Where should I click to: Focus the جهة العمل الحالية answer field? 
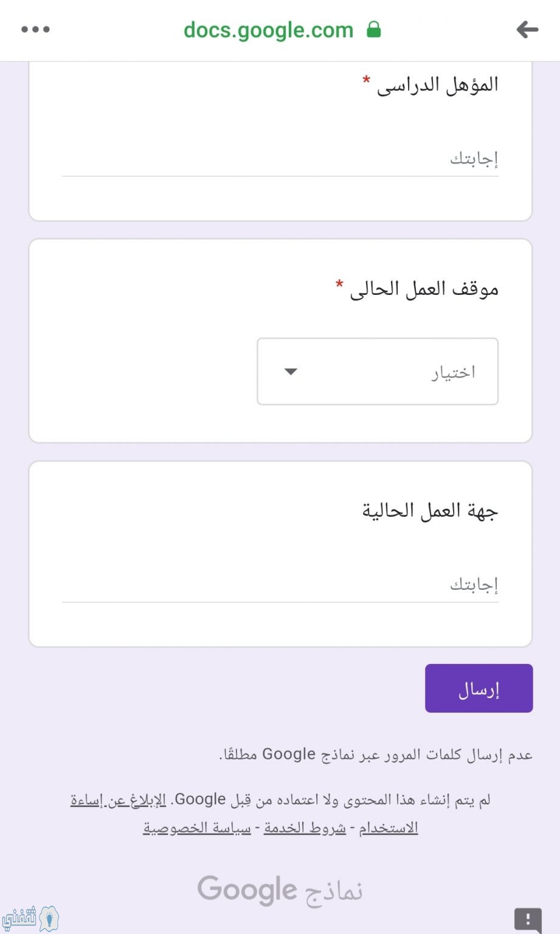280,585
